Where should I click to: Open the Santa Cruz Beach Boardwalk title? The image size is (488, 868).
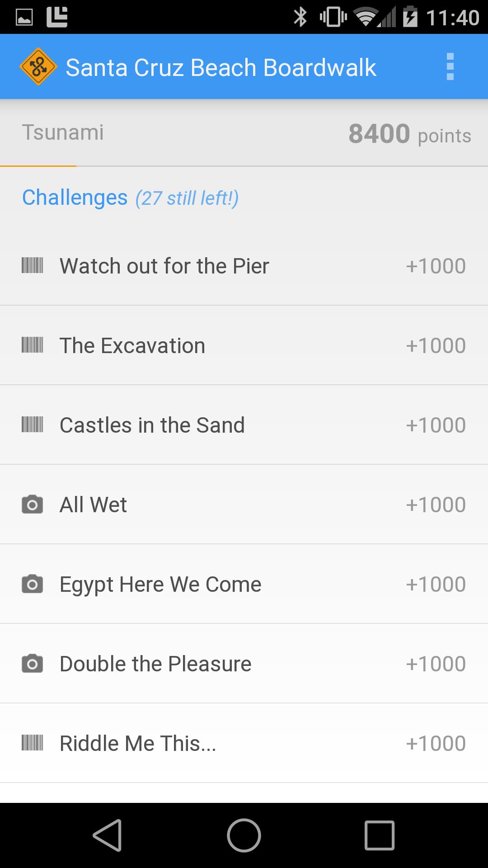click(x=221, y=68)
